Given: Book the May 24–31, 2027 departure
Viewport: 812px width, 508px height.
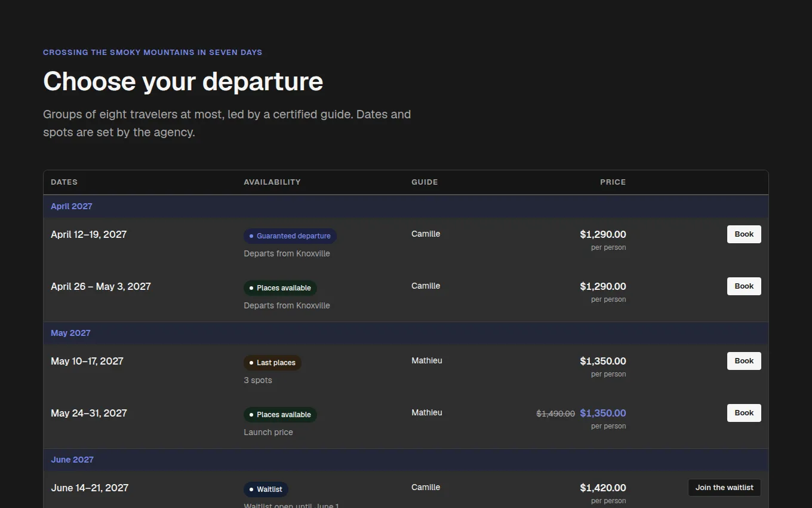Looking at the screenshot, I should [744, 413].
